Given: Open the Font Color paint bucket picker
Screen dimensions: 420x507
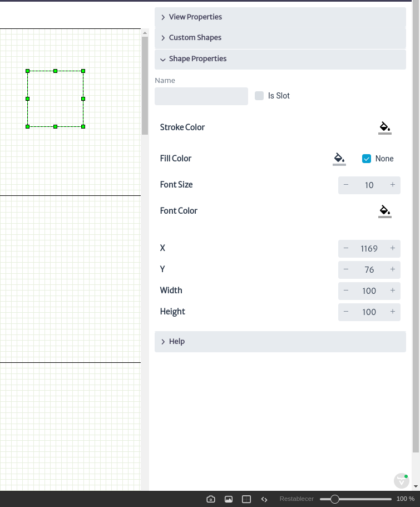Looking at the screenshot, I should point(385,211).
